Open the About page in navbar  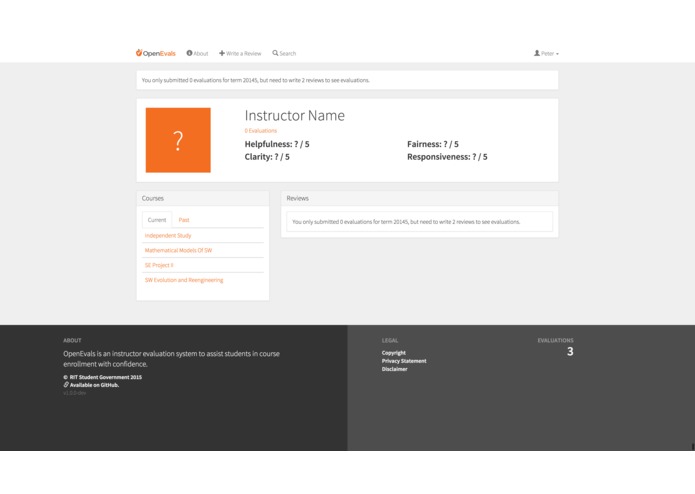(x=197, y=53)
